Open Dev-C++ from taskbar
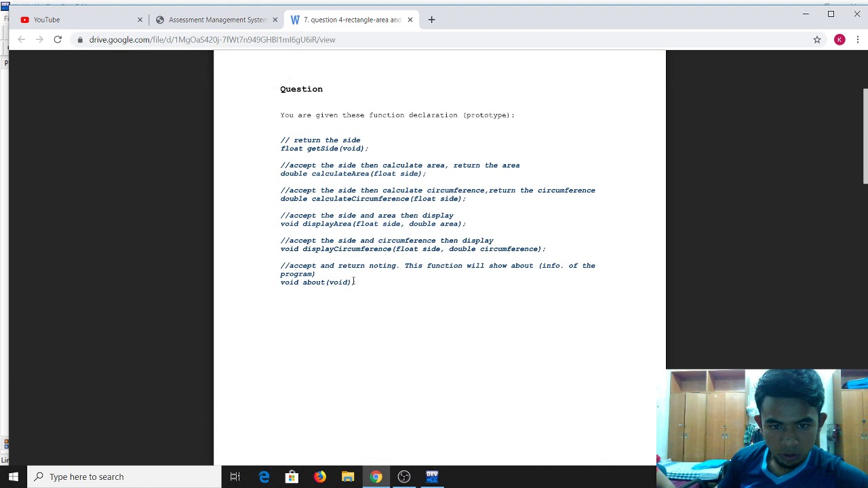 (432, 476)
